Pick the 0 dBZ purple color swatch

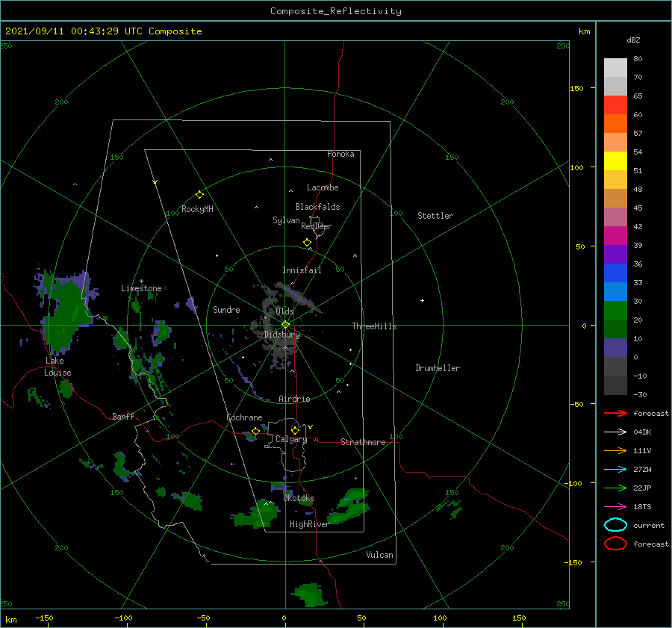pos(615,348)
